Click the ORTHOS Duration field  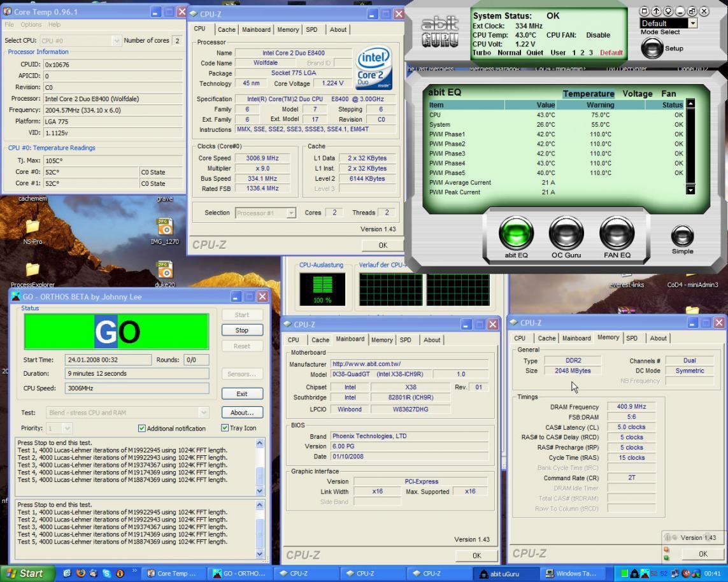pos(137,373)
